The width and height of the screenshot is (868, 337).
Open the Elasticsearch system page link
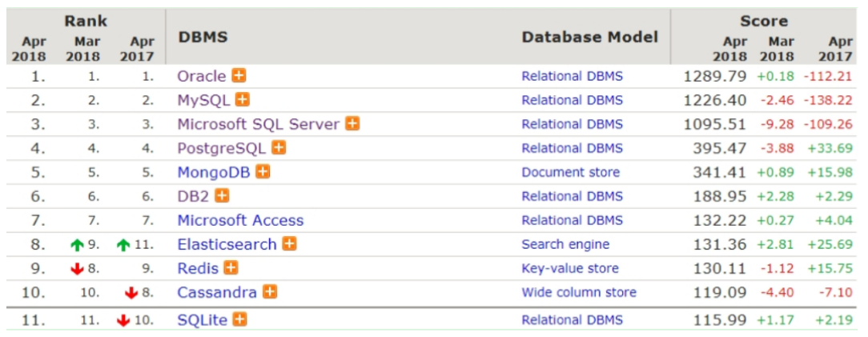pos(227,244)
